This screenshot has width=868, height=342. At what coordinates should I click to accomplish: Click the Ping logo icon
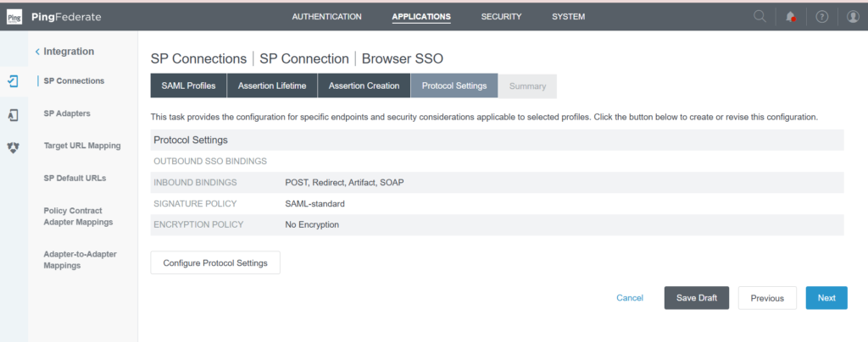tap(14, 17)
